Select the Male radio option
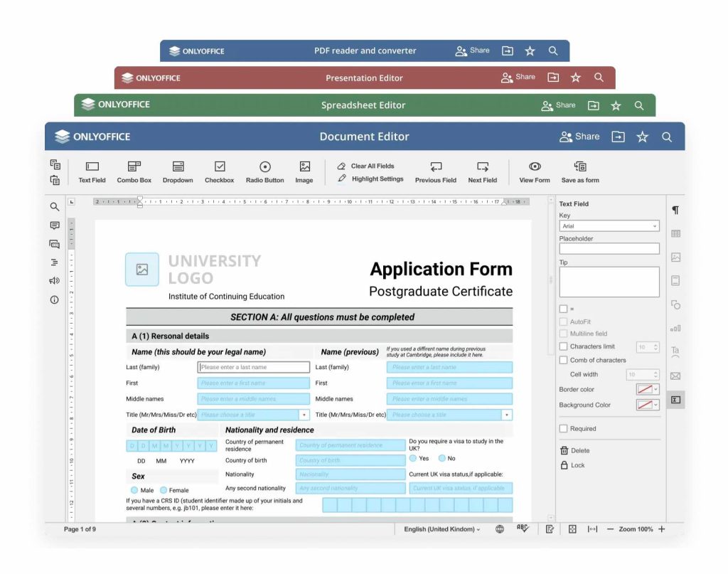Viewport: 728px width, 574px height. click(x=134, y=490)
